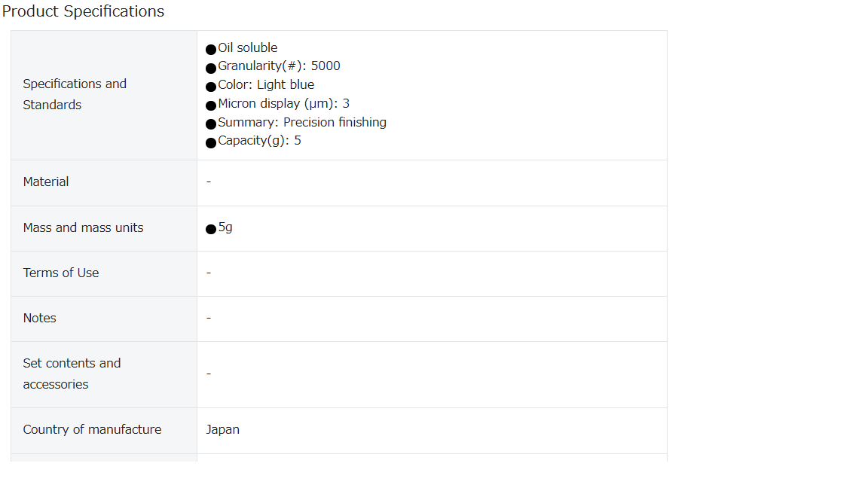Screen dimensions: 868x488
Task: Click the Mass and mass units label
Action: coord(83,227)
